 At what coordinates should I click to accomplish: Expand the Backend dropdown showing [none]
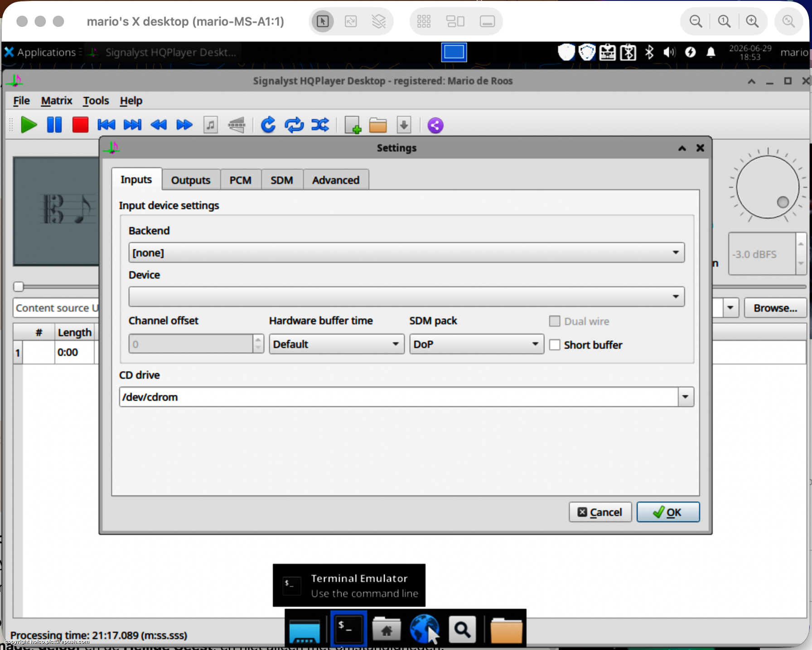(x=406, y=252)
